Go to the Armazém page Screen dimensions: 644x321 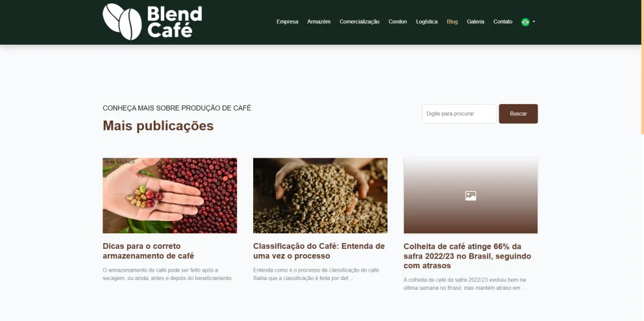tap(319, 22)
